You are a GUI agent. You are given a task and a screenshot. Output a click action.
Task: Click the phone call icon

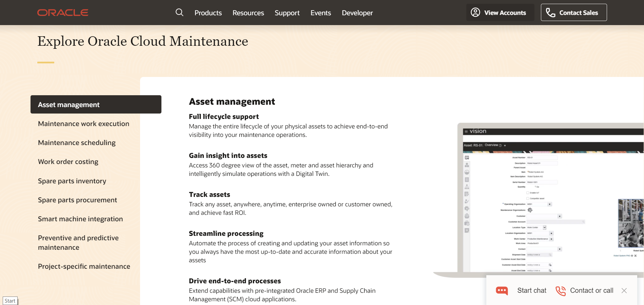pos(561,291)
